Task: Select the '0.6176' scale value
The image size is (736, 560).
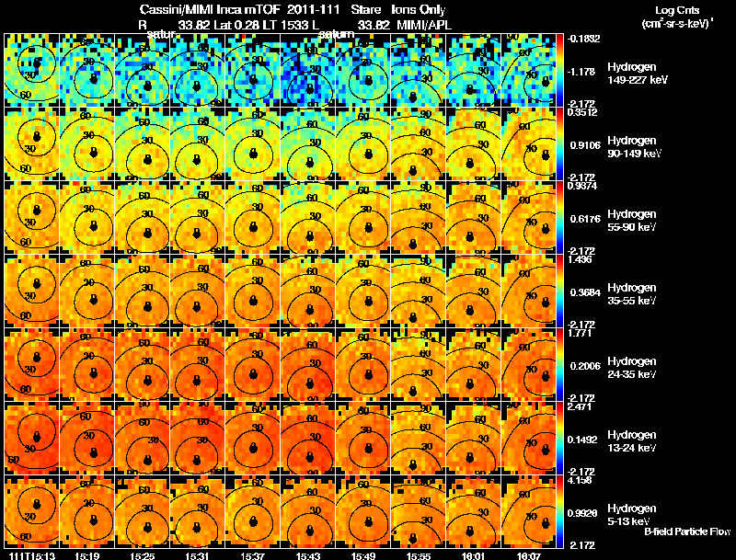Action: coord(585,219)
